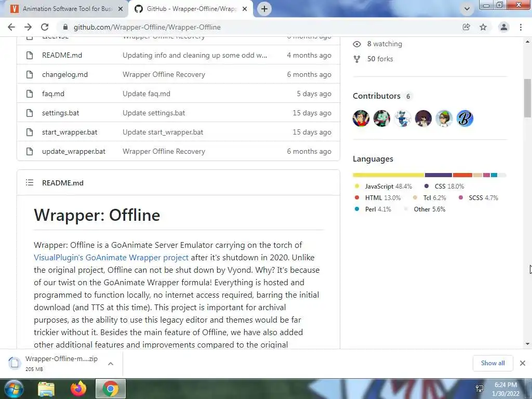View the 50 forks list
The image size is (532, 399).
[380, 59]
